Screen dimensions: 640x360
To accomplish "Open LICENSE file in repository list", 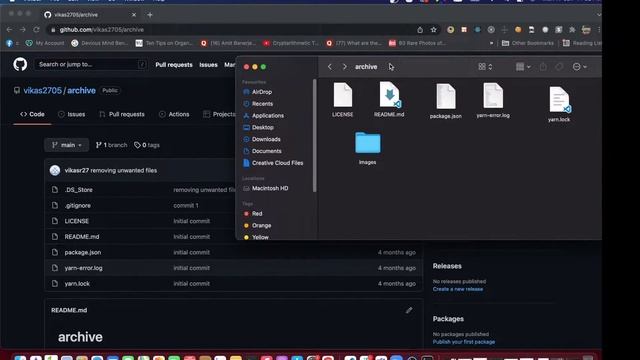I will (77, 221).
